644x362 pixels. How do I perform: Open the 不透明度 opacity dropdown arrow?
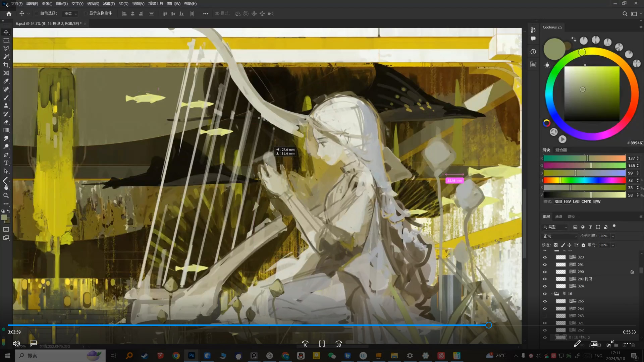(x=613, y=236)
